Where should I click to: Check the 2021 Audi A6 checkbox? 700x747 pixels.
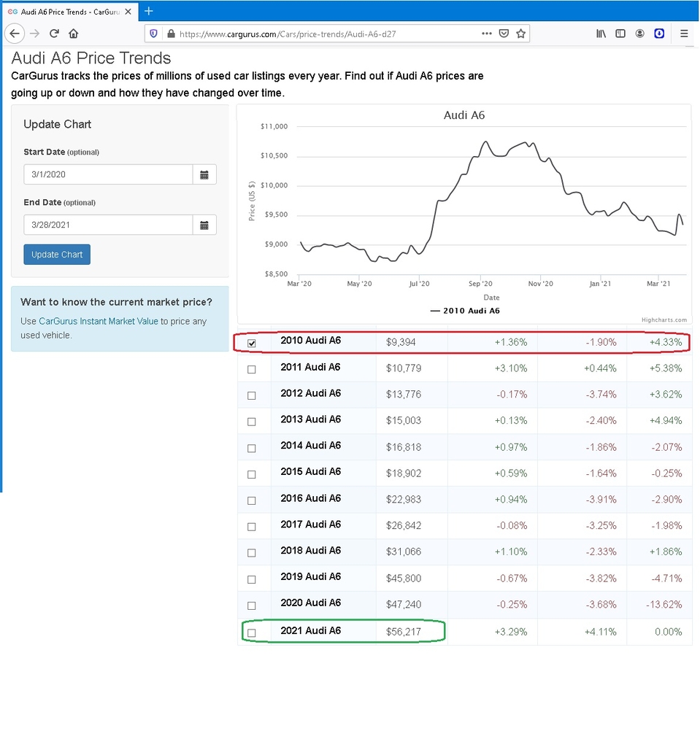(252, 632)
